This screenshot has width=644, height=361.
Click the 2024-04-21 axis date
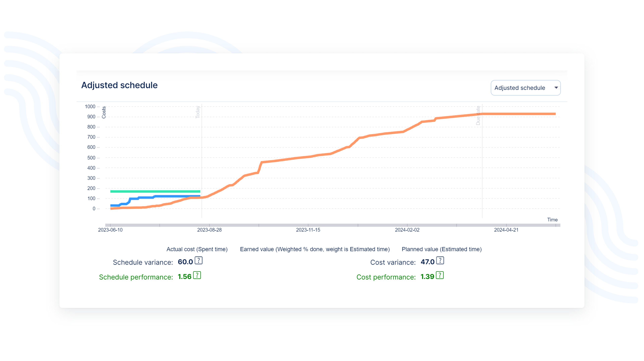tap(506, 230)
